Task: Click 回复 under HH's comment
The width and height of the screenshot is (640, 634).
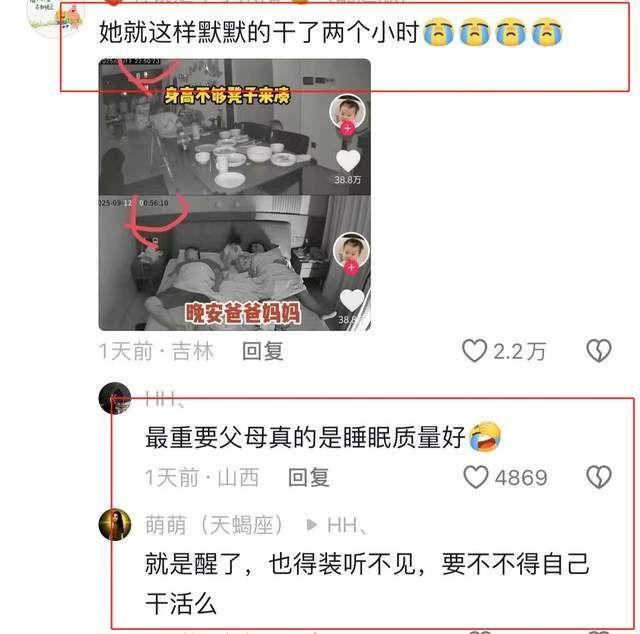Action: [309, 477]
